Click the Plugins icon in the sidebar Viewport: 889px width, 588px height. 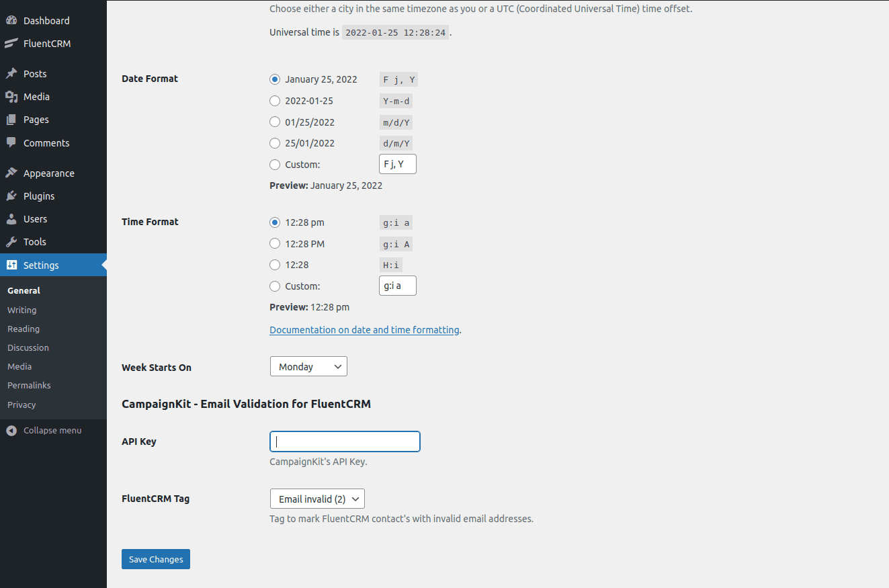click(x=11, y=196)
